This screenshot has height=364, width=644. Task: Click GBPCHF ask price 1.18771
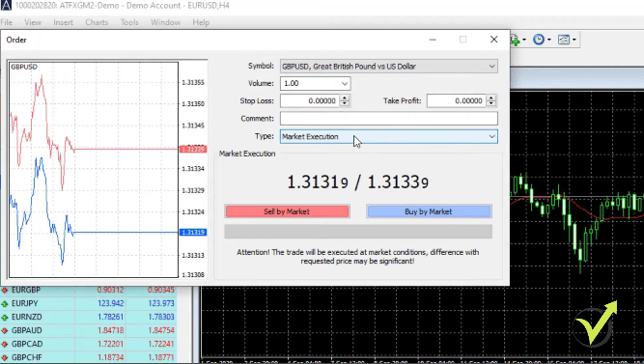[x=161, y=358]
